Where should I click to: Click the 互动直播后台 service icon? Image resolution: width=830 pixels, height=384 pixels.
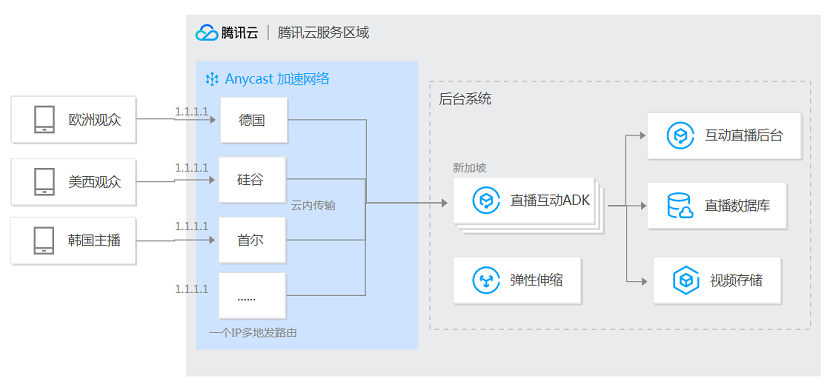click(x=680, y=136)
